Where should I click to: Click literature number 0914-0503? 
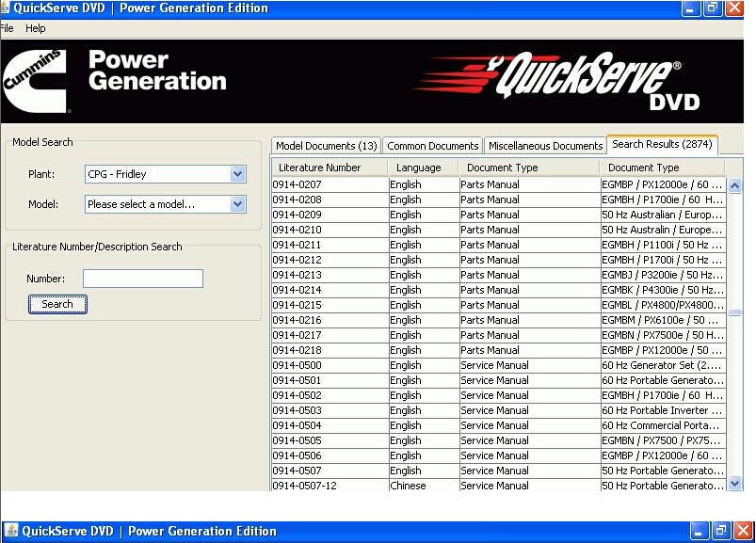coord(297,410)
